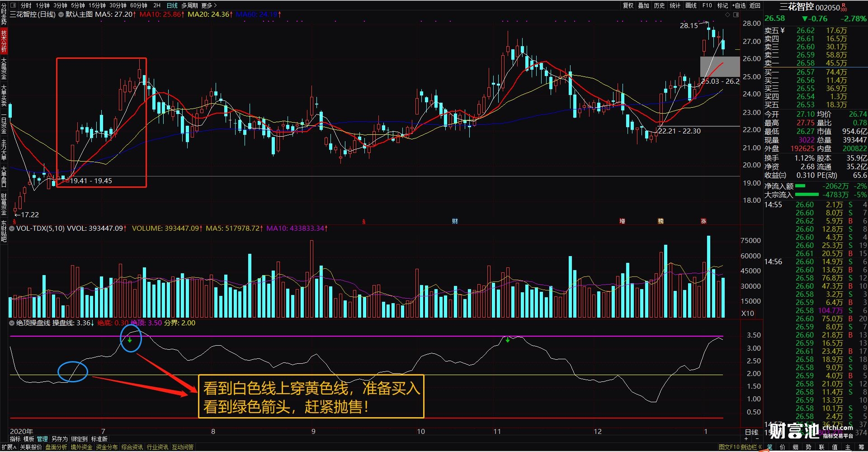Select the 联 linked tab
This screenshot has height=452, width=868.
coord(822,447)
